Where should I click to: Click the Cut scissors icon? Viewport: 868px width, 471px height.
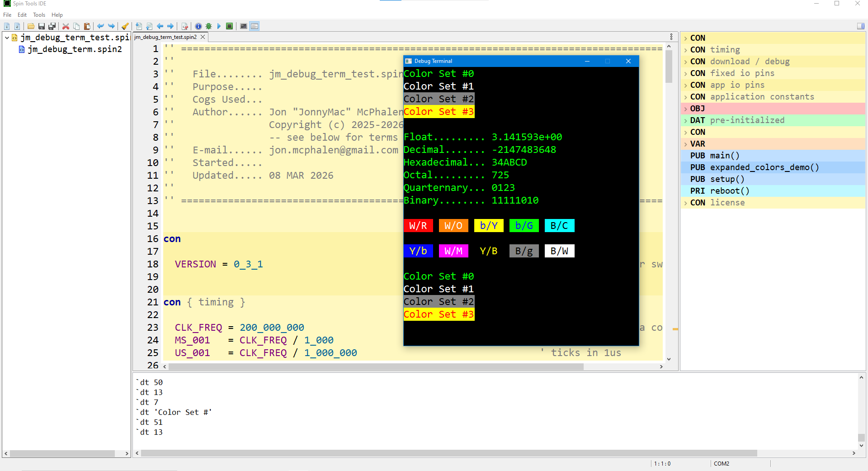pos(66,26)
